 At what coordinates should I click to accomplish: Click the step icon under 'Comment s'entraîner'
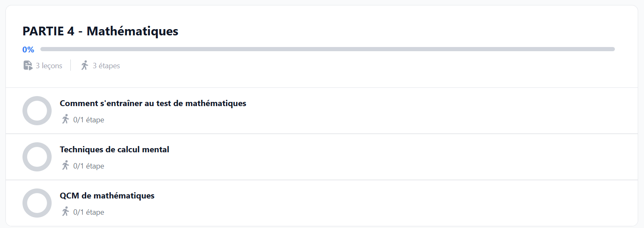65,119
